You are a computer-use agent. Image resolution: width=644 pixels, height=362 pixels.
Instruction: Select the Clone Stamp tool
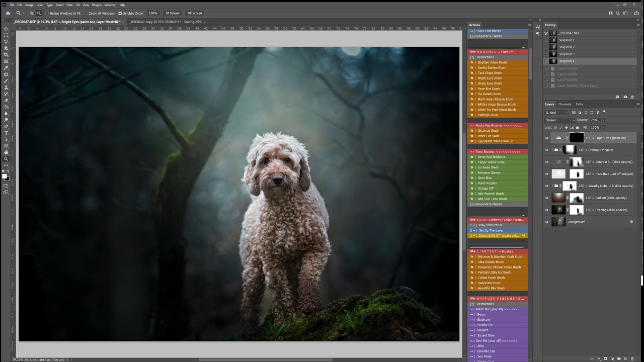pyautogui.click(x=7, y=87)
